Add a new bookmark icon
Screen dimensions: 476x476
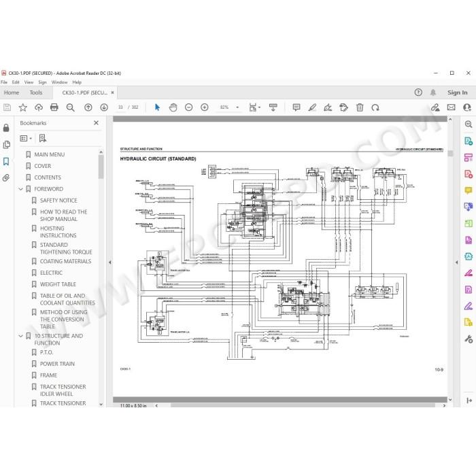43,139
